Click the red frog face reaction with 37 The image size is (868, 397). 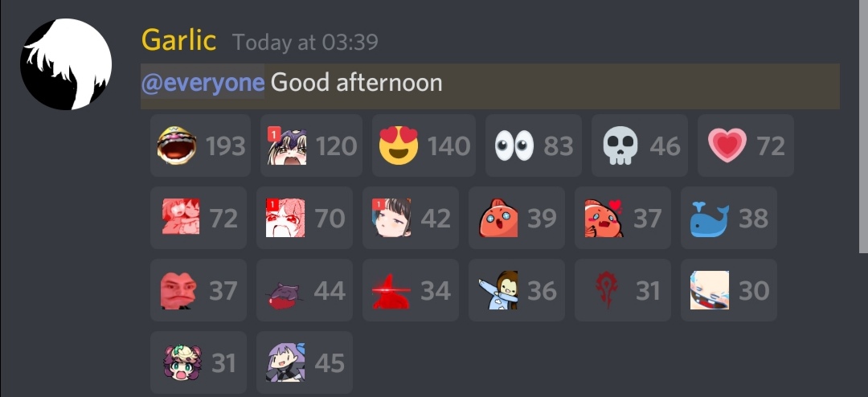click(x=199, y=290)
